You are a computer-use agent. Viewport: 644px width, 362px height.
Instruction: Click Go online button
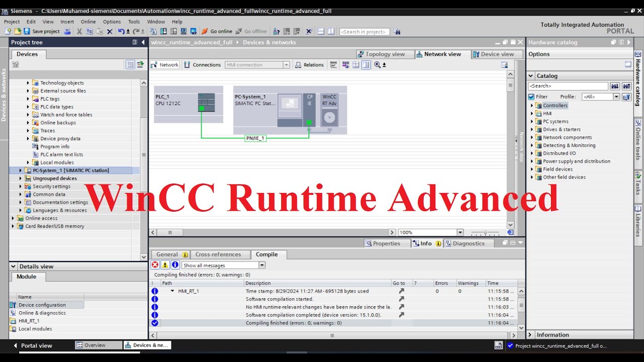pos(217,31)
